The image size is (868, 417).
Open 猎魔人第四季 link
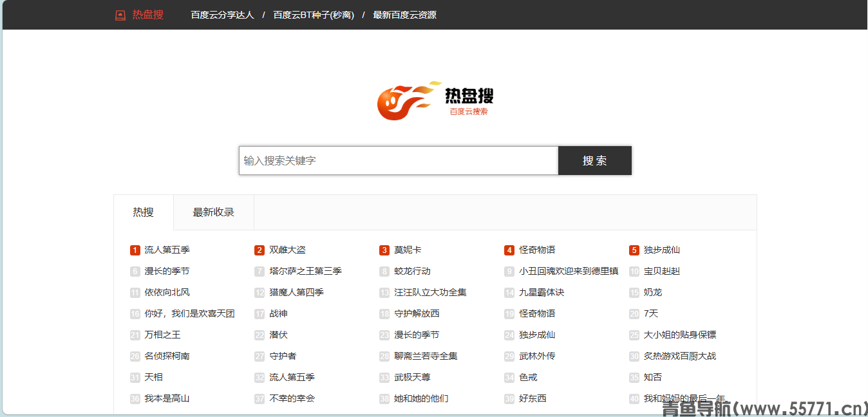296,292
